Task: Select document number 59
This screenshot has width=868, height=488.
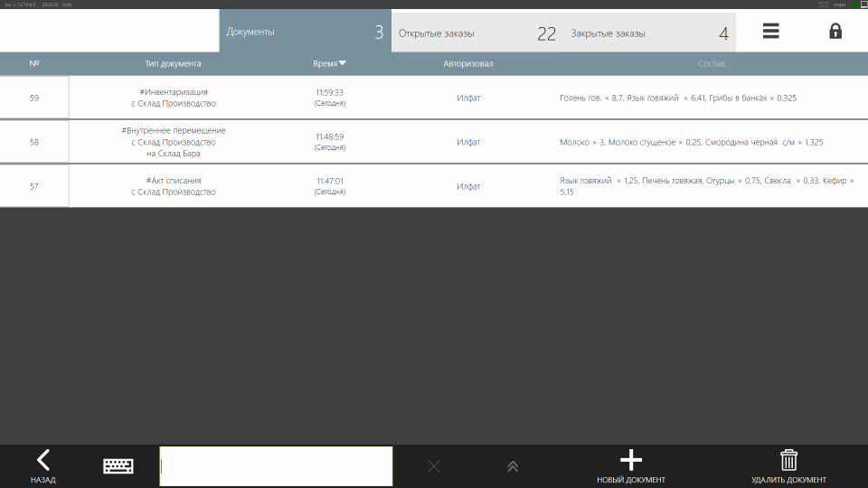Action: (x=34, y=98)
